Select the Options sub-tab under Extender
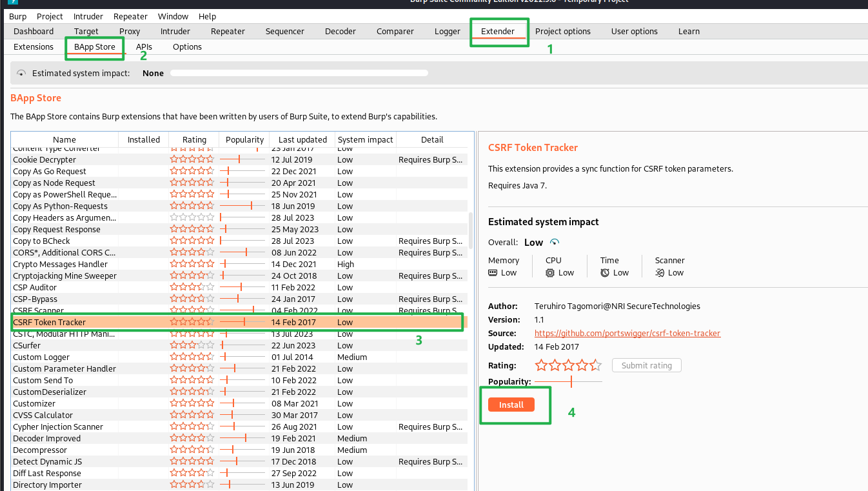Screen dimensions: 868x491 click(187, 46)
